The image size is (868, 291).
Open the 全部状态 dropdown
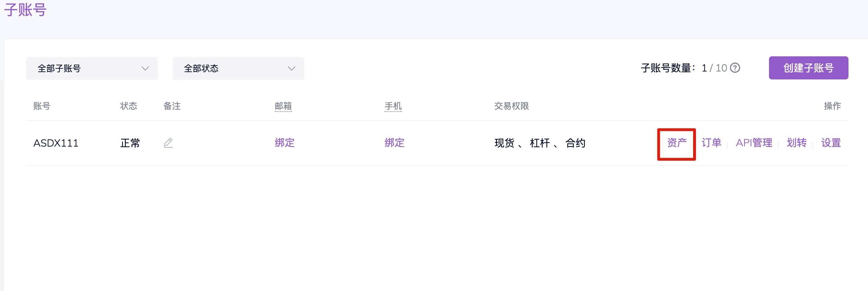pos(238,69)
